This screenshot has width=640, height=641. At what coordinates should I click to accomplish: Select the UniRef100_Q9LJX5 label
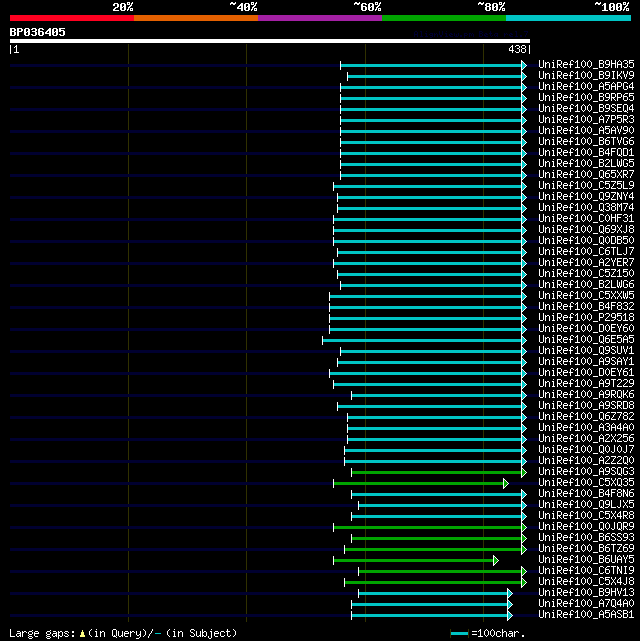586,505
